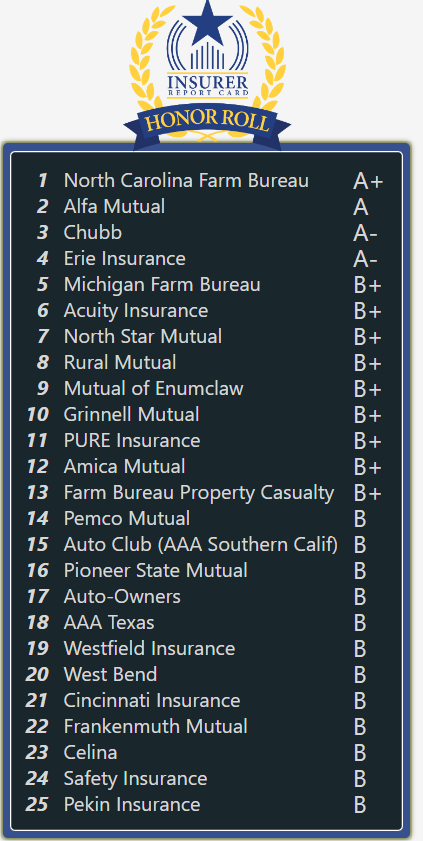
Task: Select Auto Club (AAA Southern Calif)
Action: pos(201,544)
